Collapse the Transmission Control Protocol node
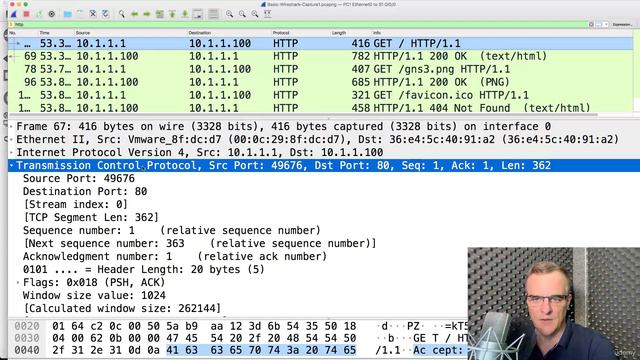This screenshot has width=640, height=360. point(11,165)
